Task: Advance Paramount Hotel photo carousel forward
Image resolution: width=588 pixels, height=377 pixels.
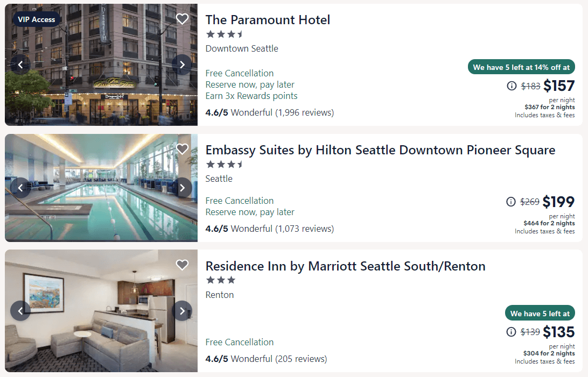Action: tap(182, 64)
